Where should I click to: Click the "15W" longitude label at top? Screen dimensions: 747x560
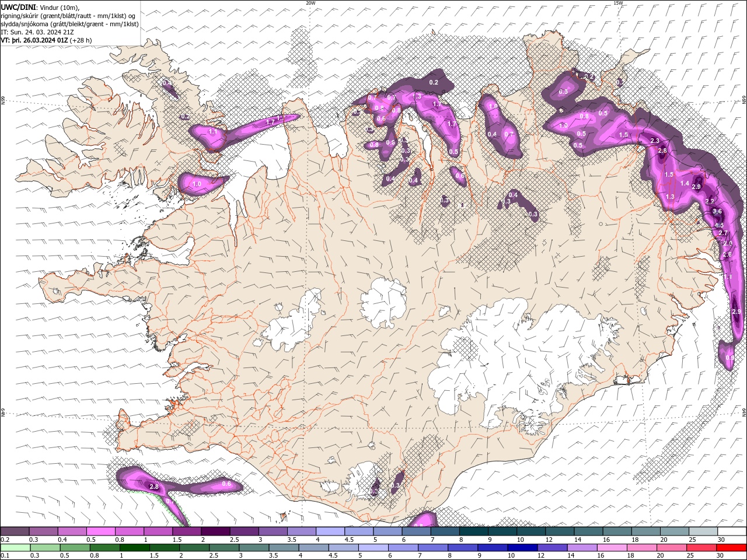point(618,3)
